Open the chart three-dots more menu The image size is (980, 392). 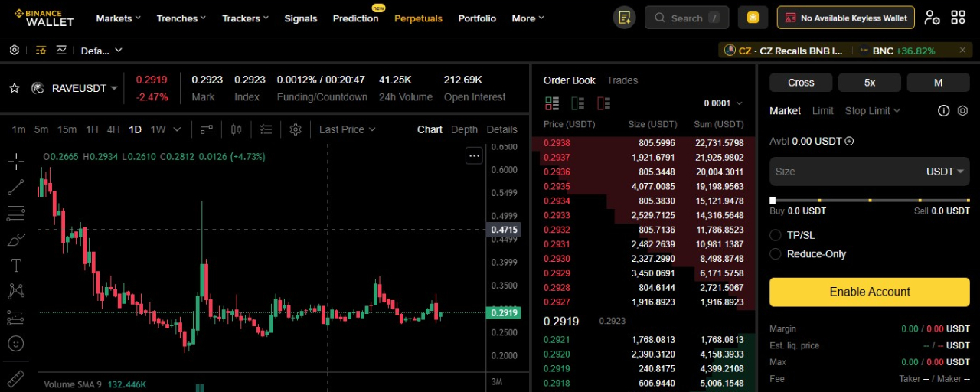click(474, 156)
